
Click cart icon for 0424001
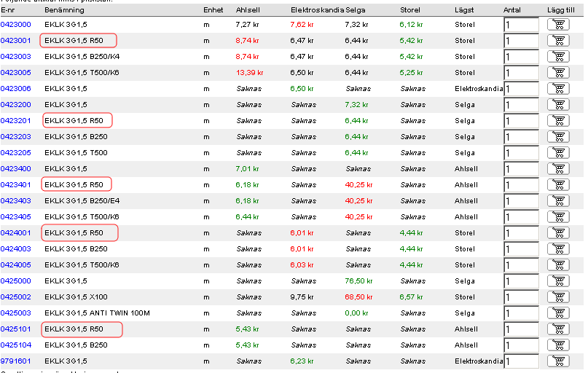click(558, 233)
